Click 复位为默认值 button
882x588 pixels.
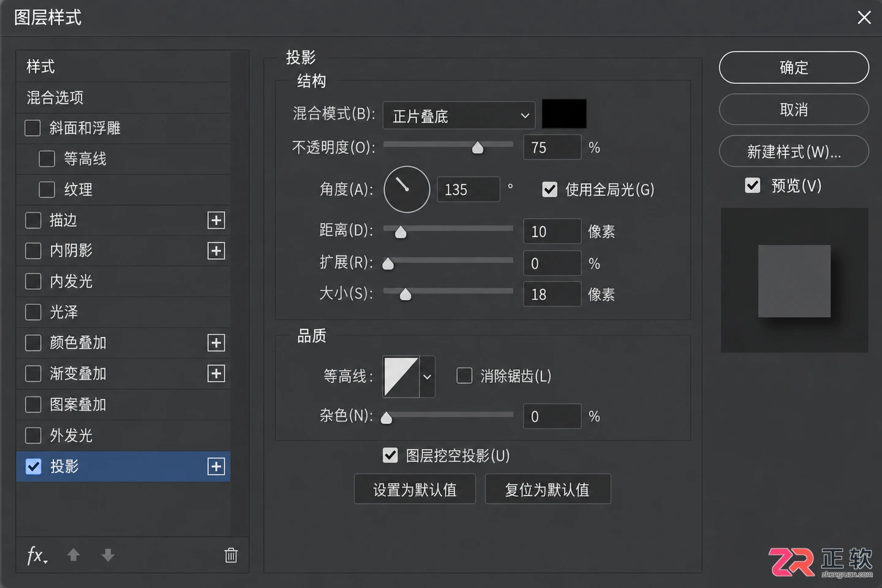pyautogui.click(x=548, y=489)
